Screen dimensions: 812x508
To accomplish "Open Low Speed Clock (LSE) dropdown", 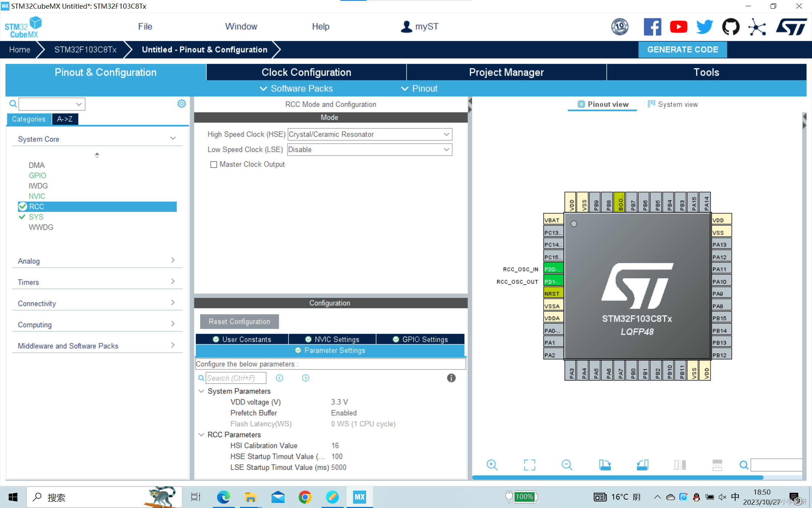I will click(370, 149).
